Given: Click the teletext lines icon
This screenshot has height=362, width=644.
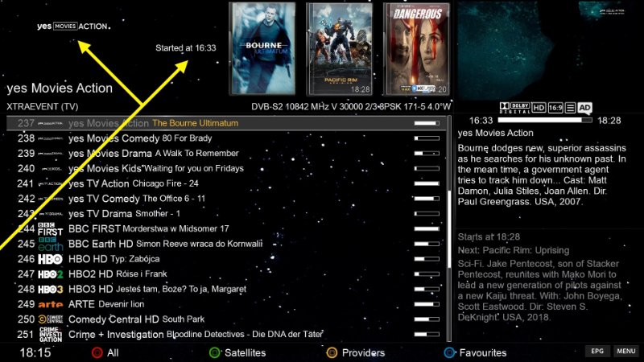Looking at the screenshot, I should (570, 108).
